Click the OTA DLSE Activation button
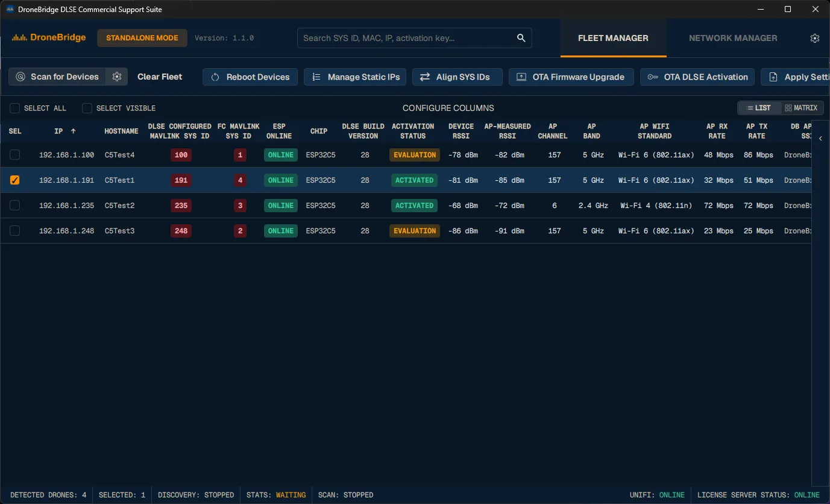 (x=697, y=77)
